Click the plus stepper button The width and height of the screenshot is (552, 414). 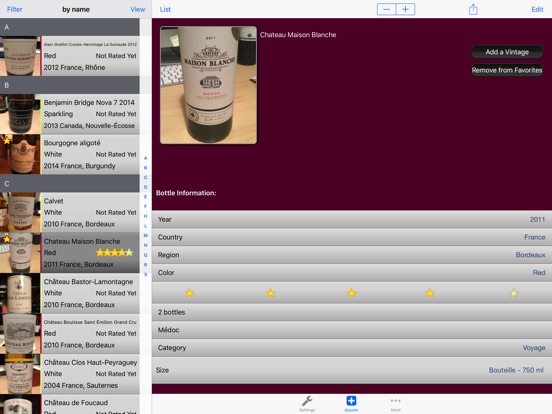[x=406, y=9]
